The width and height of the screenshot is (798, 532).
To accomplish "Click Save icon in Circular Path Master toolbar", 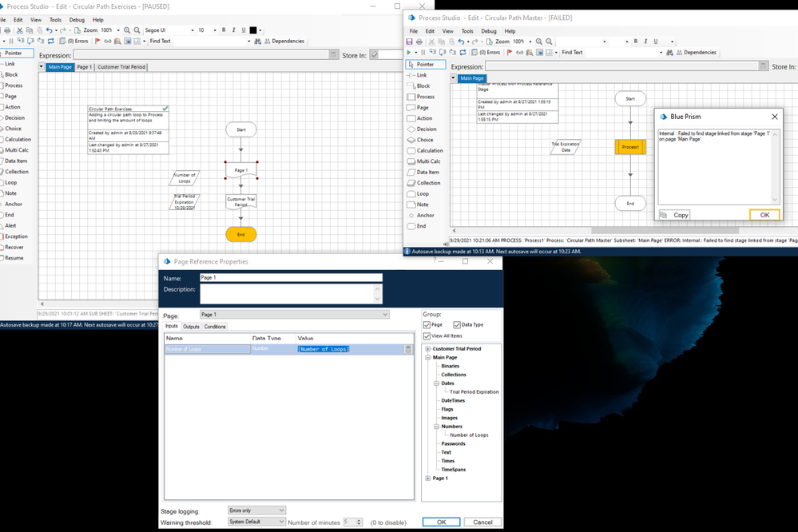I will pyautogui.click(x=410, y=42).
